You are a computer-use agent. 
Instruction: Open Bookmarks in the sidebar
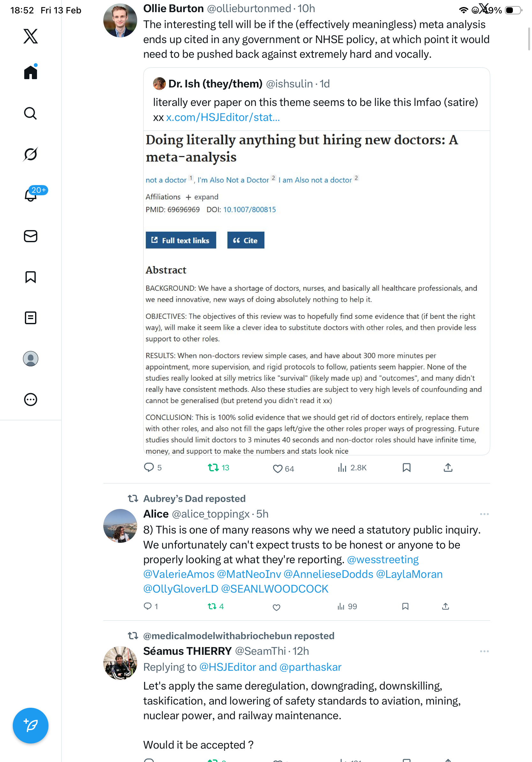pyautogui.click(x=31, y=277)
